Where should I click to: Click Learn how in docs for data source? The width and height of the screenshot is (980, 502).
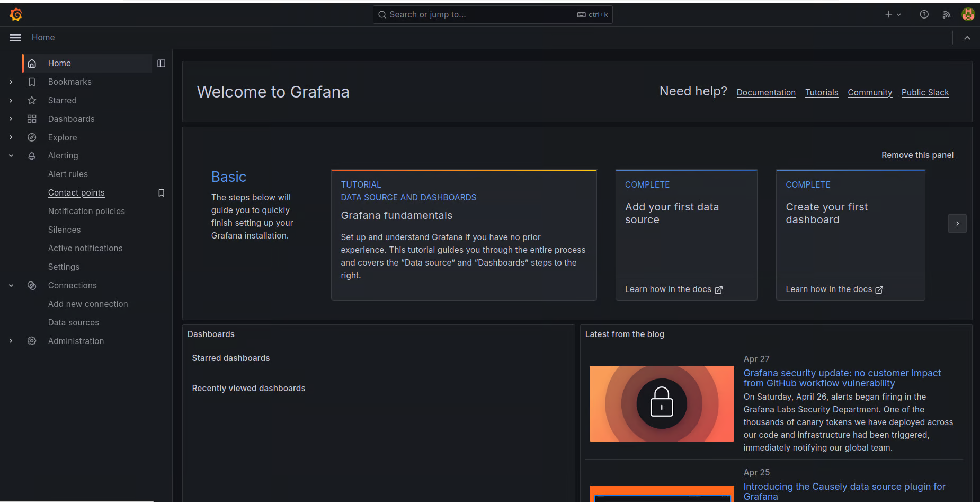673,289
